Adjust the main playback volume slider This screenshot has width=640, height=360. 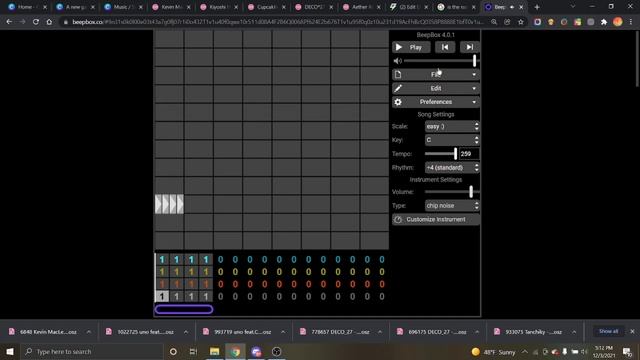[441, 61]
